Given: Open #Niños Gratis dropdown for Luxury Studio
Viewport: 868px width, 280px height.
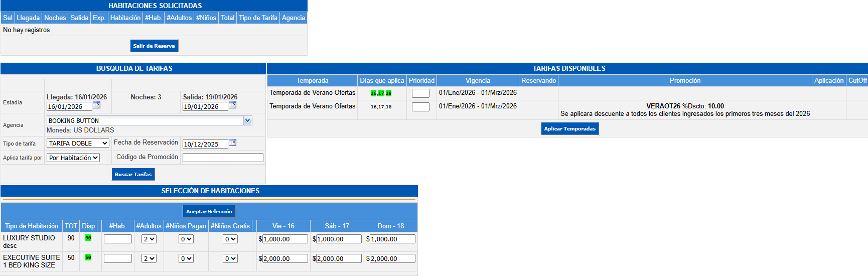Looking at the screenshot, I should click(230, 239).
